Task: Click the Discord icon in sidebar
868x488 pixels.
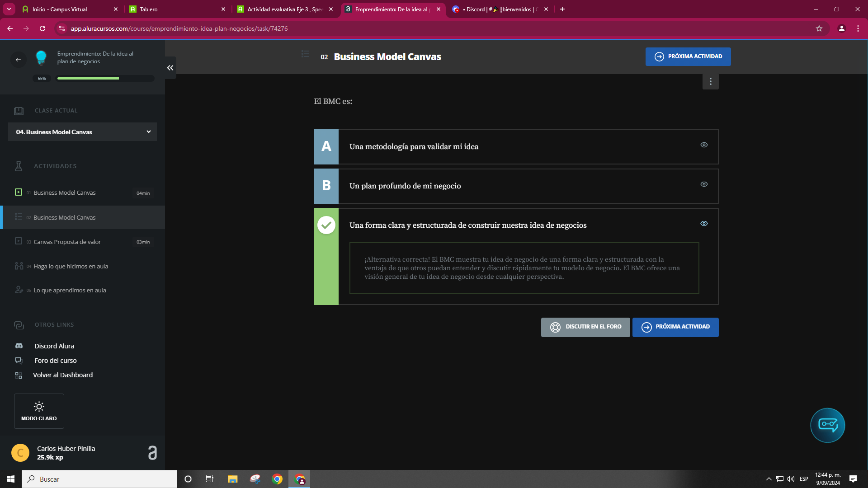Action: tap(19, 346)
